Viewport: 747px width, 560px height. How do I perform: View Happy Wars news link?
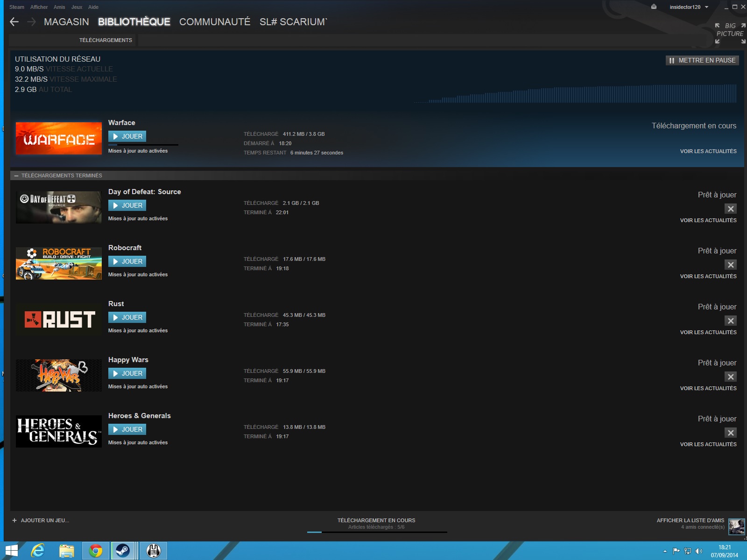[x=708, y=388]
